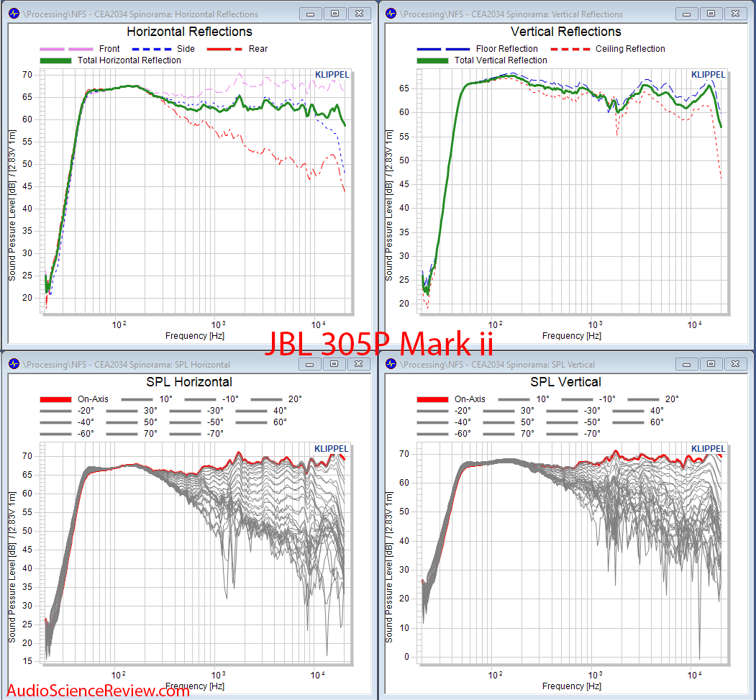
Task: Click the KLIPPEL logo in the SPL Horizontal chart
Action: pyautogui.click(x=331, y=449)
